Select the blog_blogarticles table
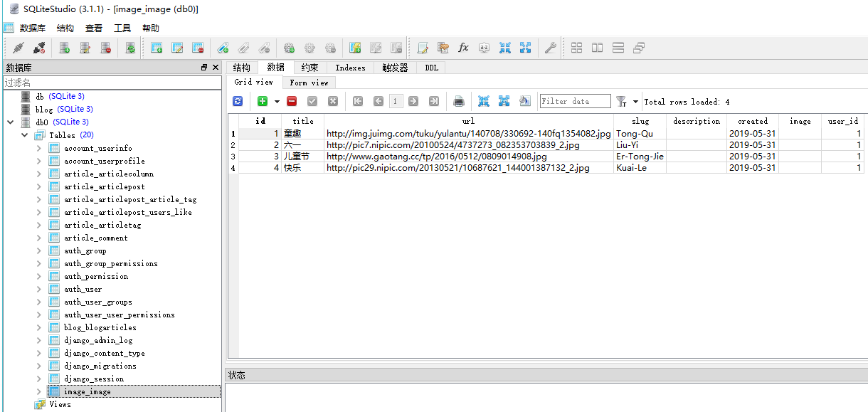 pyautogui.click(x=100, y=327)
